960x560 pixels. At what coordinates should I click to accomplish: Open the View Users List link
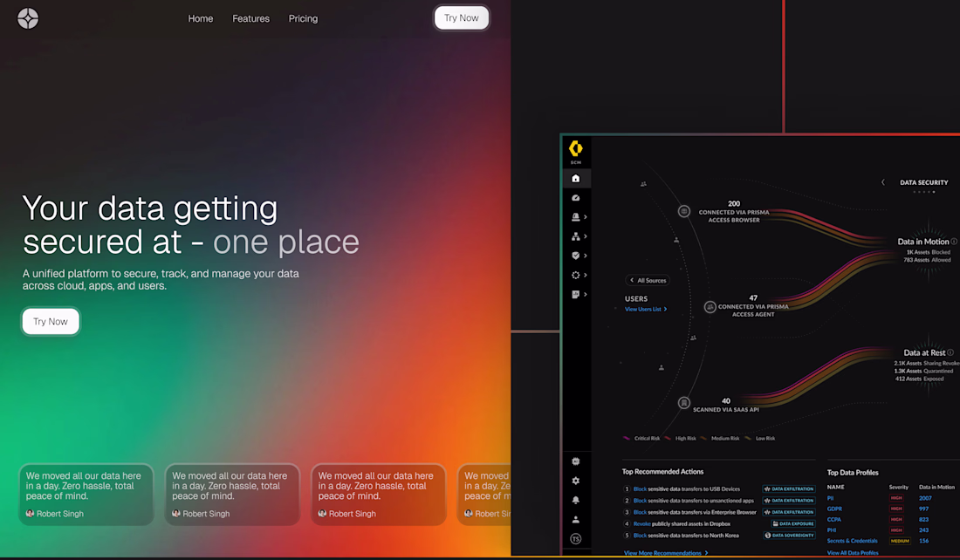pyautogui.click(x=645, y=309)
